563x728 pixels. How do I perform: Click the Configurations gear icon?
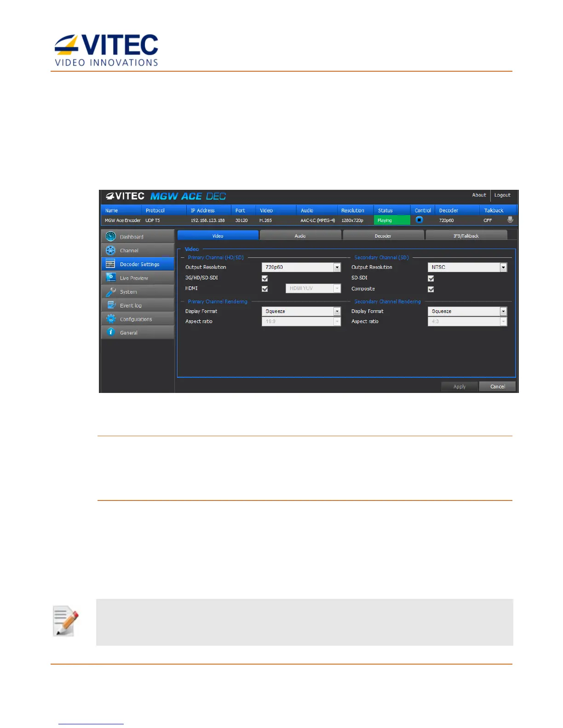(x=110, y=318)
